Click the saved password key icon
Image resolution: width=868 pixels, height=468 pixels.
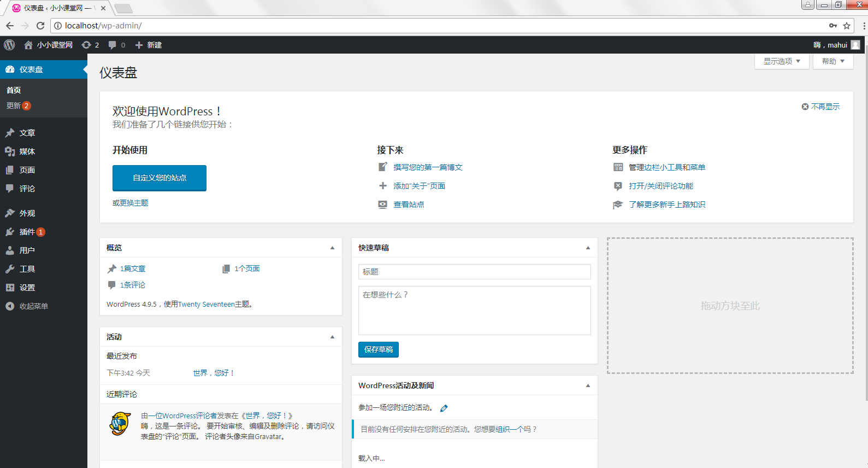click(833, 26)
